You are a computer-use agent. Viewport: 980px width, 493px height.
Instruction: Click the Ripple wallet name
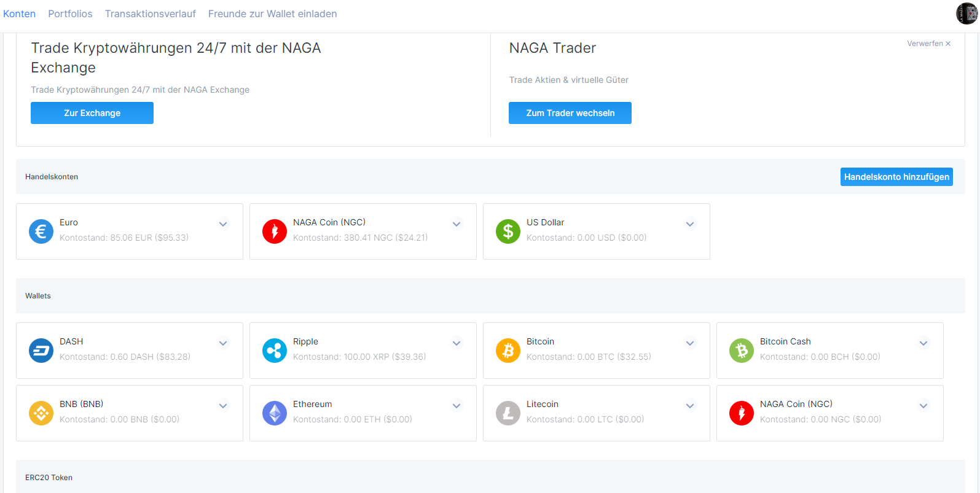coord(305,341)
